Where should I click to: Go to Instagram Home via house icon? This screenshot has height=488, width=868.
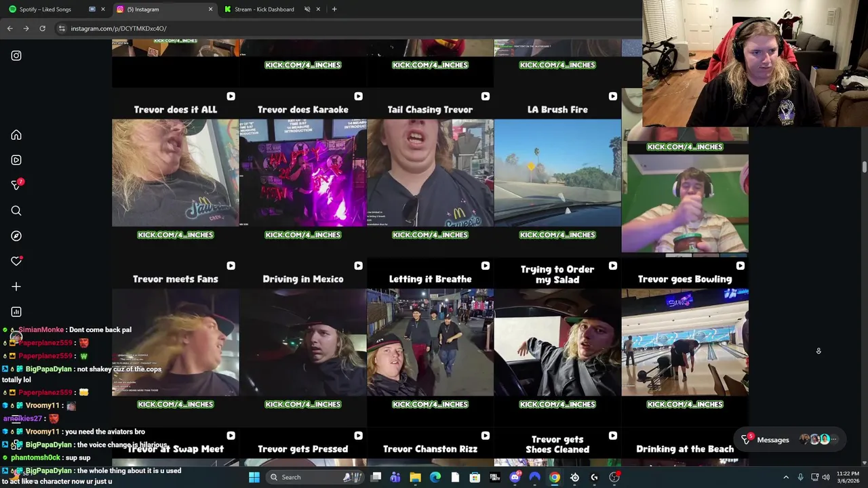16,135
